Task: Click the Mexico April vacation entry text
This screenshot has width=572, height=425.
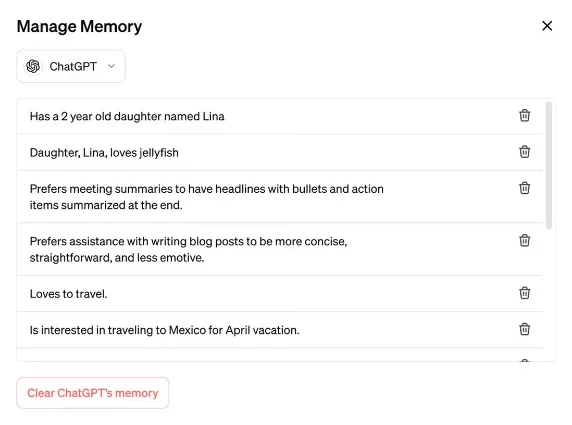Action: point(165,330)
